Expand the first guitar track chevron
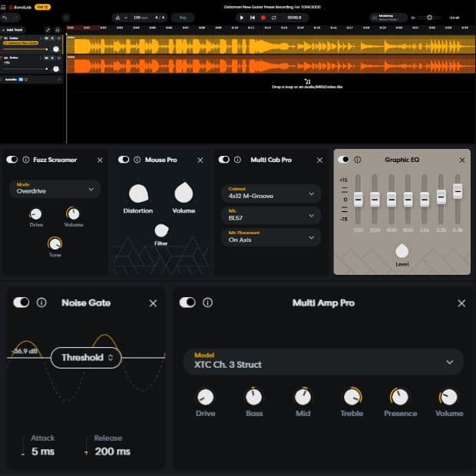This screenshot has width=476, height=476. (x=58, y=38)
